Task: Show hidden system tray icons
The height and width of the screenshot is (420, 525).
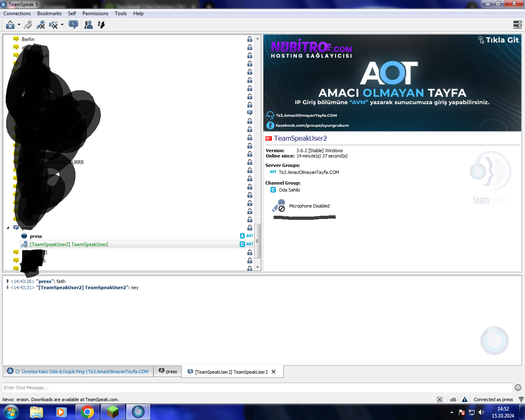Action: point(452,412)
